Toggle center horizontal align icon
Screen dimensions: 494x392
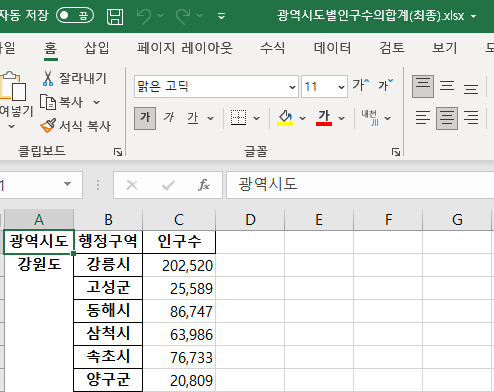[x=447, y=118]
